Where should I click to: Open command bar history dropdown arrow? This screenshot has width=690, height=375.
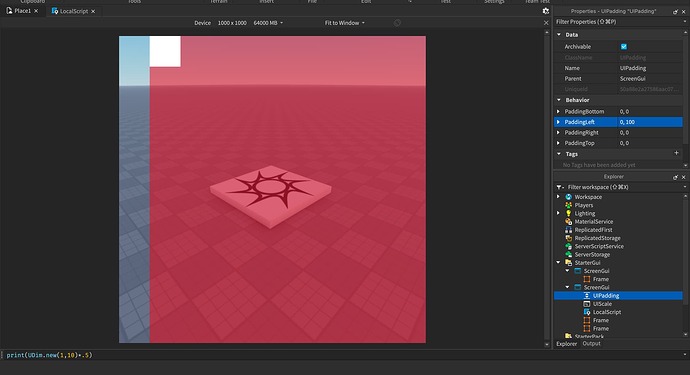tap(685, 355)
